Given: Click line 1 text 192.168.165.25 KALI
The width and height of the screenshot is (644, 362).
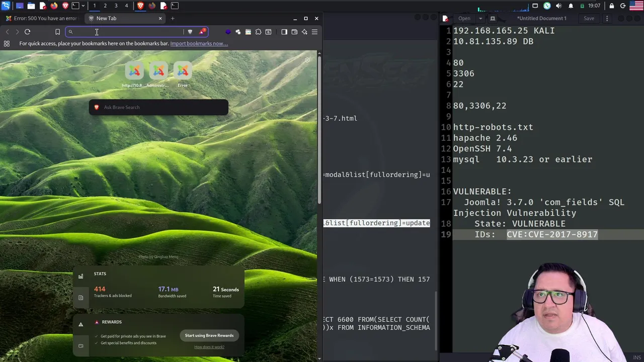Looking at the screenshot, I should click(504, 31).
